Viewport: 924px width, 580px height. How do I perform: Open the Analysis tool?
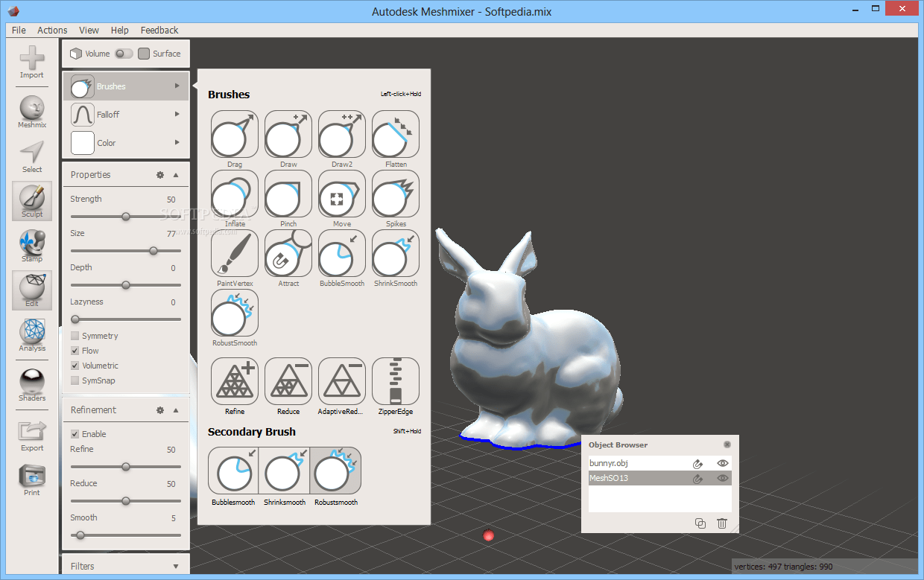point(32,335)
